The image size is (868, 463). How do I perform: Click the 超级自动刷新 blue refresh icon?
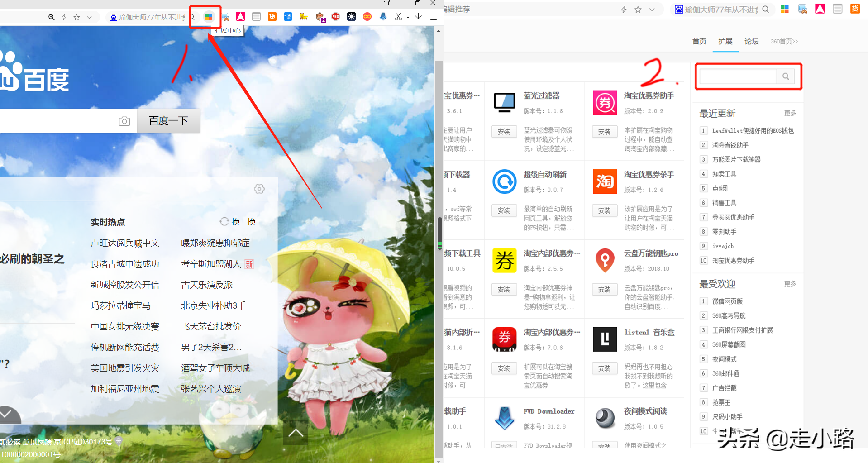[x=504, y=181]
